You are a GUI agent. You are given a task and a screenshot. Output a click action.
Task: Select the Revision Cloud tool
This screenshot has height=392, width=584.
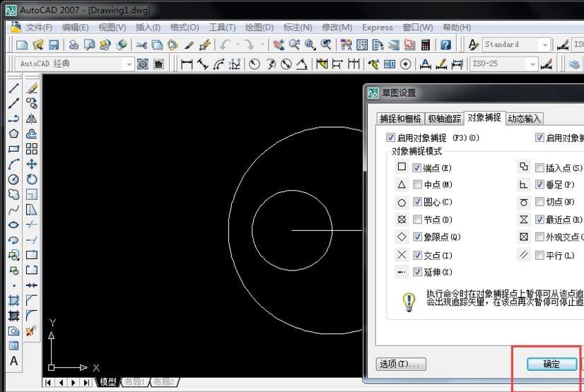point(13,194)
